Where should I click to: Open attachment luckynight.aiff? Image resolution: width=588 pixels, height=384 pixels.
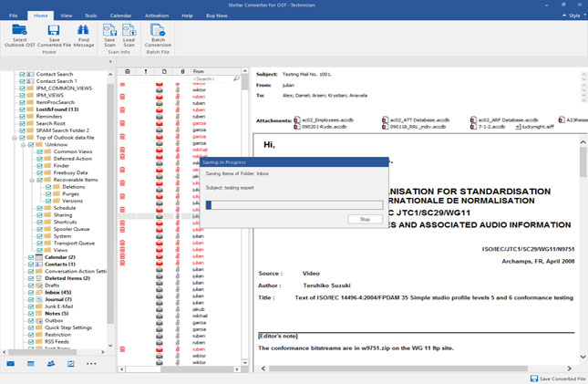535,127
